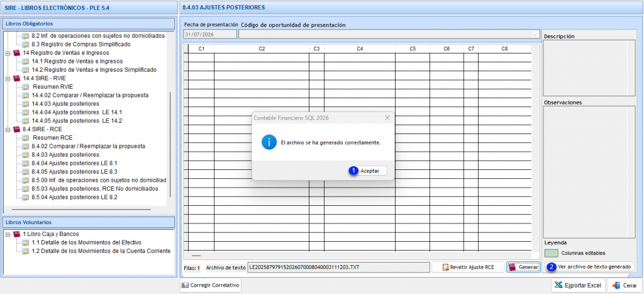This screenshot has height=294, width=644.
Task: Open Ver archivo de texto generado
Action: tap(590, 266)
